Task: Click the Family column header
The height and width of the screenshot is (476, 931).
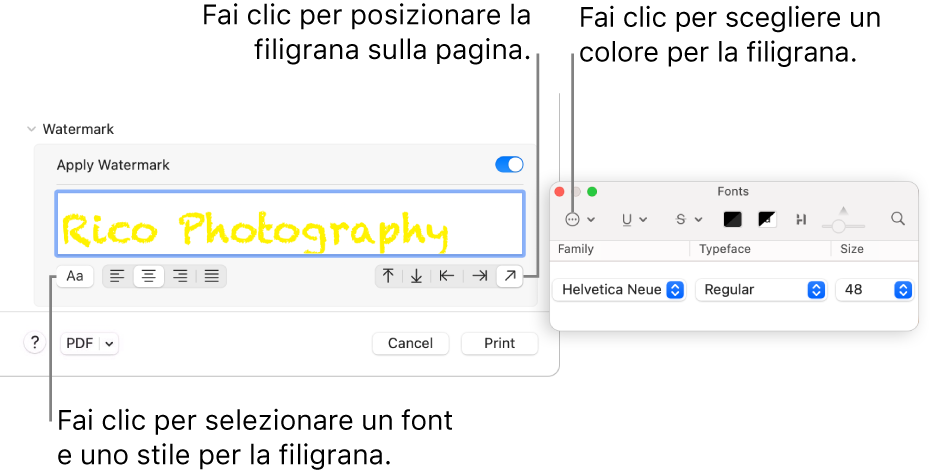Action: coord(575,249)
